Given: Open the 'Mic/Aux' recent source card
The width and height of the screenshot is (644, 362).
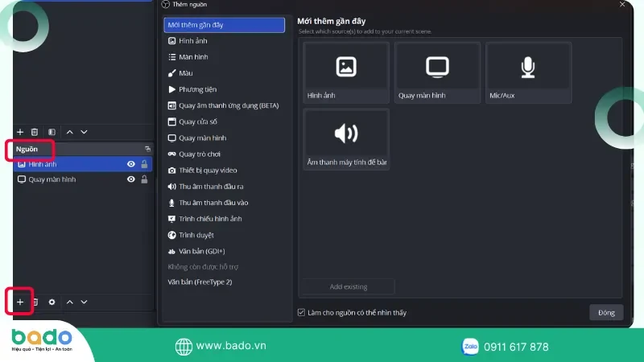Looking at the screenshot, I should [528, 72].
